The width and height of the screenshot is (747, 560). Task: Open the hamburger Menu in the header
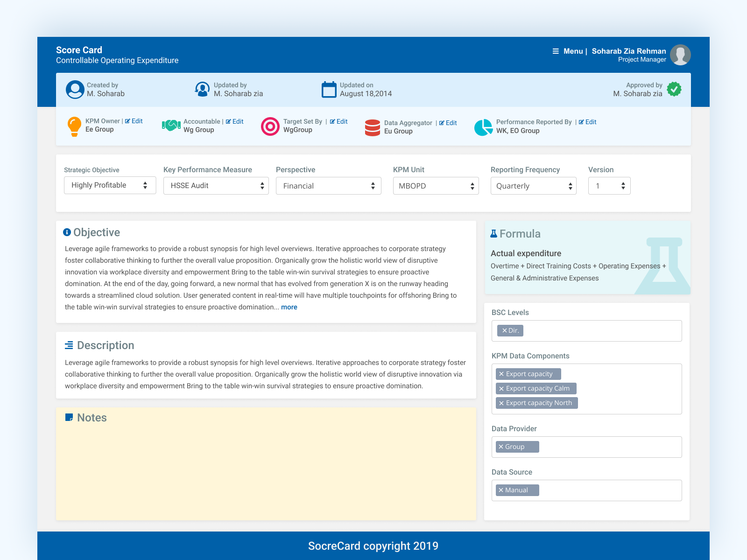coord(556,51)
